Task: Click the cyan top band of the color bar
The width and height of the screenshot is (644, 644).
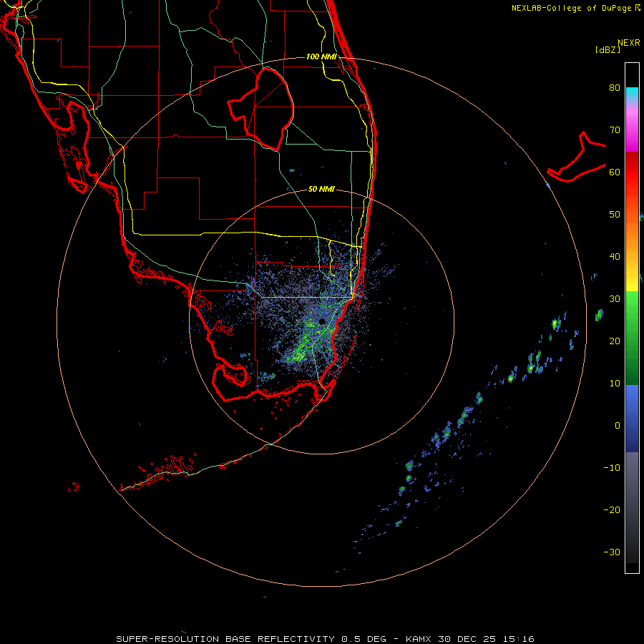Action: point(632,94)
